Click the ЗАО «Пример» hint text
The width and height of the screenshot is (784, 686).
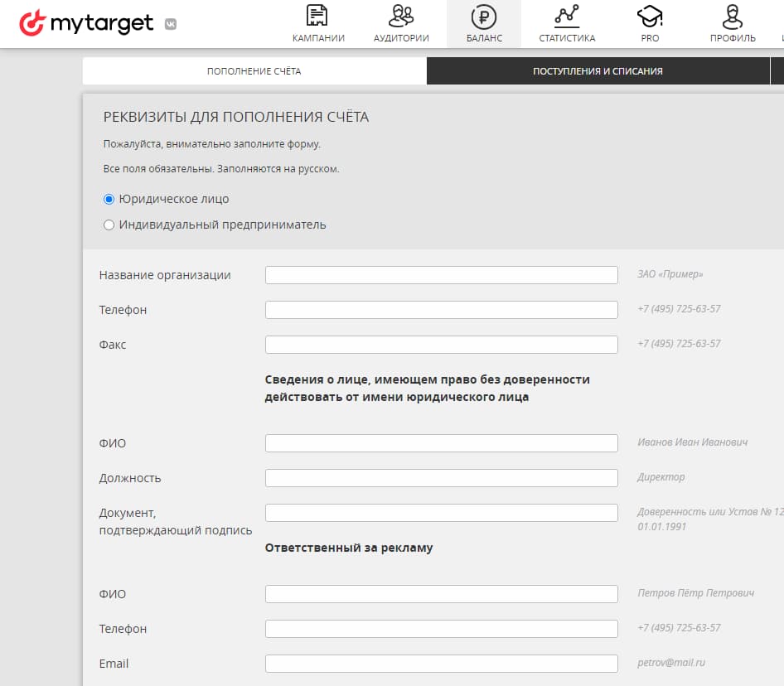pos(670,274)
